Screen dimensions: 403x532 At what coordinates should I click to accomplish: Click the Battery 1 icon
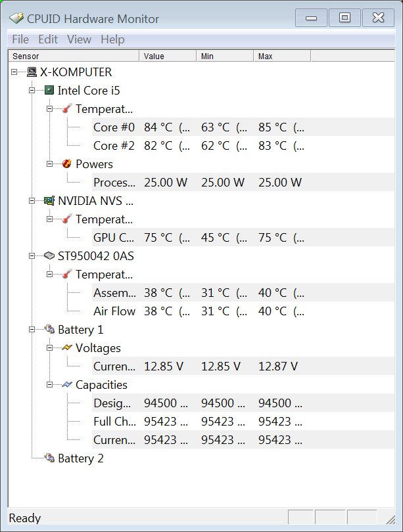(49, 329)
